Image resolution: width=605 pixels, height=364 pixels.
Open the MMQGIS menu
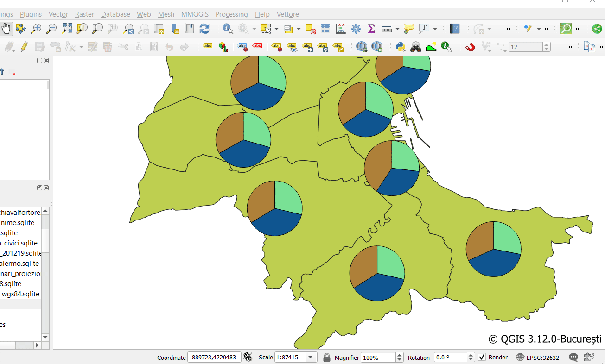pos(195,14)
